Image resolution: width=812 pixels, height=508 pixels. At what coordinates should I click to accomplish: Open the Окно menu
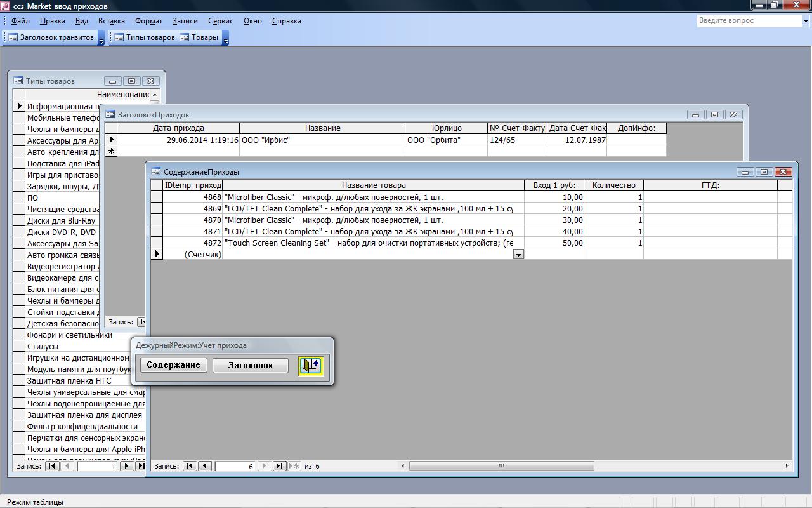[x=252, y=21]
